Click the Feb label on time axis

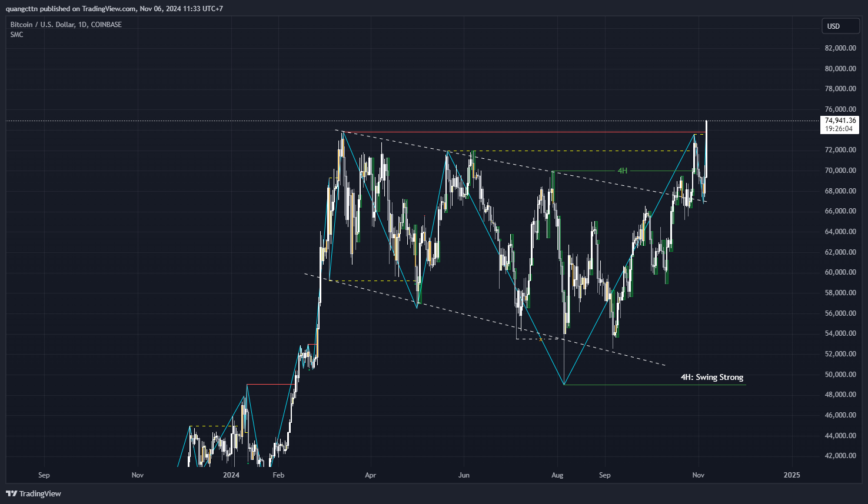coord(278,475)
